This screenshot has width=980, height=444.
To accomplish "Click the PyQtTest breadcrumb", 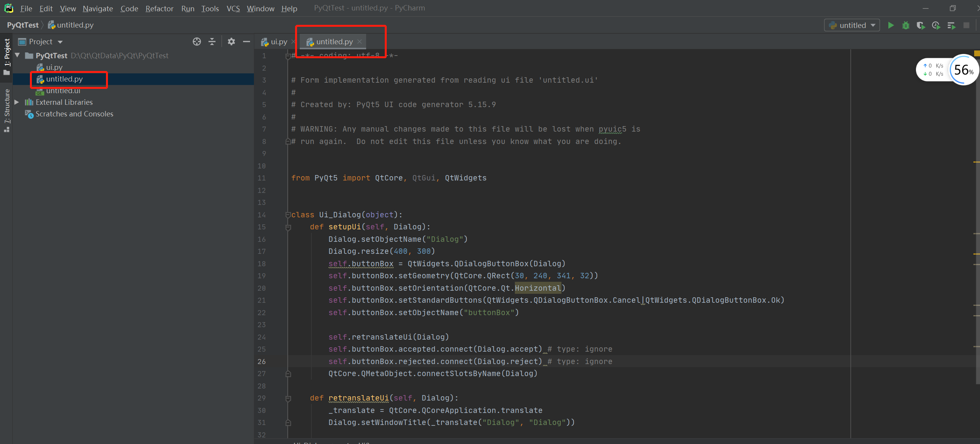I will tap(23, 25).
